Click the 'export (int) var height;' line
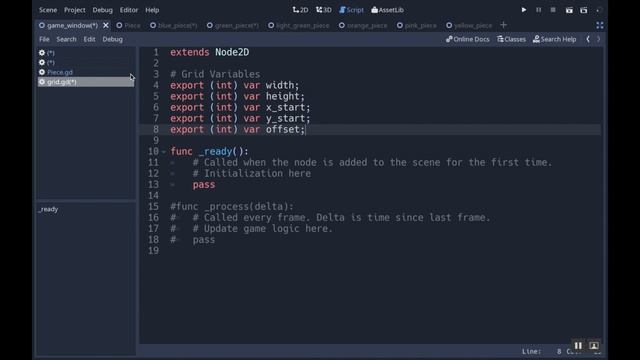Screen dimensions: 640x360 (x=238, y=96)
